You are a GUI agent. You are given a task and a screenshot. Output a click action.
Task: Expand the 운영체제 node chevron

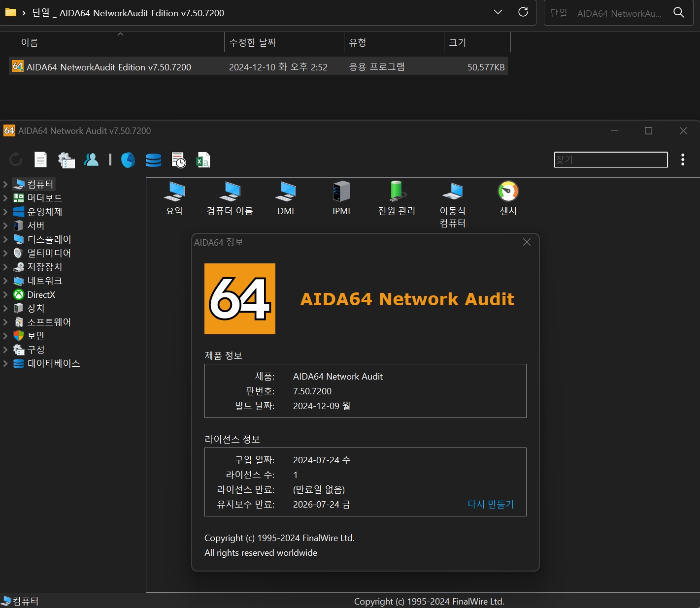[5, 212]
